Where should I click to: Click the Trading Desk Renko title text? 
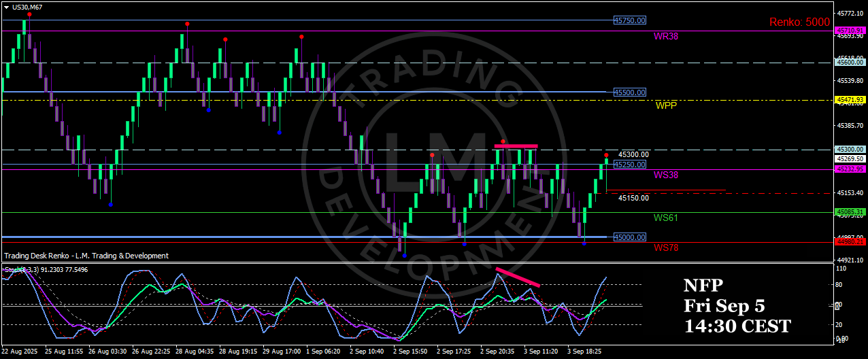pyautogui.click(x=86, y=256)
